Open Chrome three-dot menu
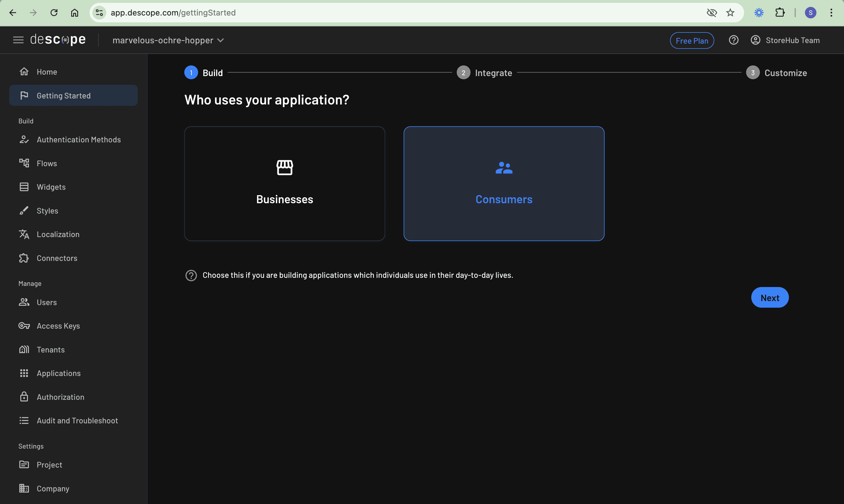Image resolution: width=844 pixels, height=504 pixels. (x=831, y=13)
